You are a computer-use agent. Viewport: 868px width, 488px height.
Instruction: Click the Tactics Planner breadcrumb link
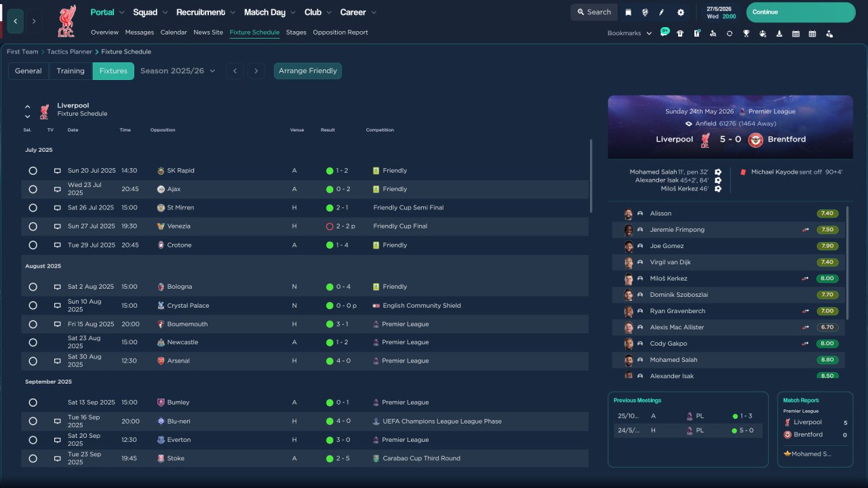point(70,52)
